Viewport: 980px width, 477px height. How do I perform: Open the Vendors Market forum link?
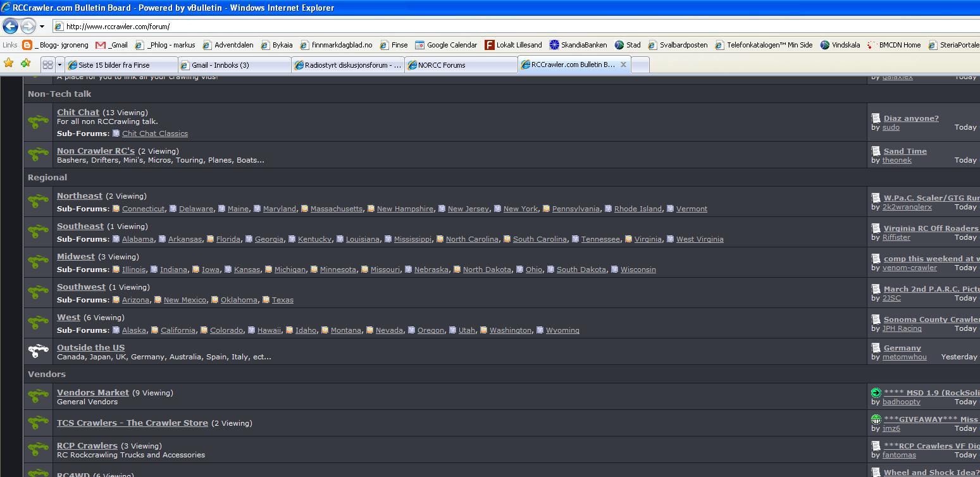point(93,393)
